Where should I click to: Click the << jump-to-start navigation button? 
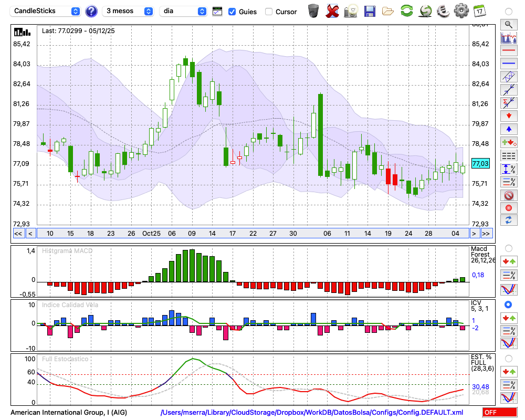[18, 234]
